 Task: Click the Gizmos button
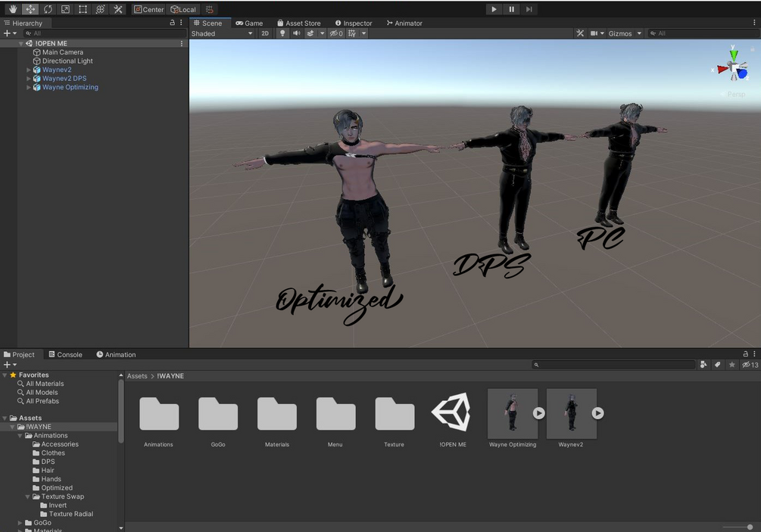tap(619, 33)
